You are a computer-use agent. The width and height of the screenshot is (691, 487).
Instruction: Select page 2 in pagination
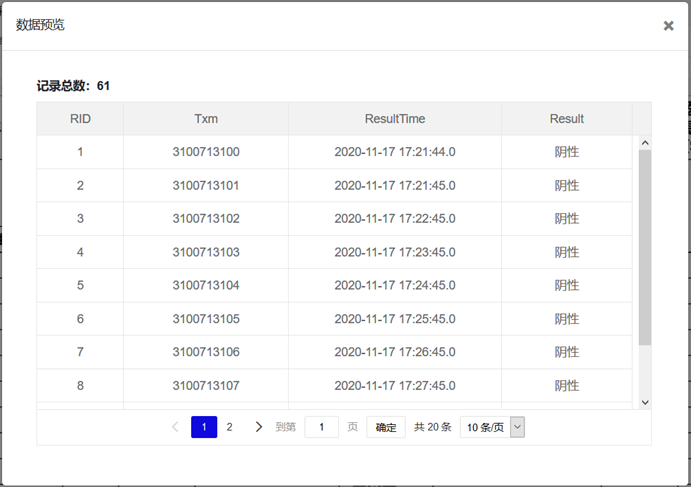tap(230, 427)
